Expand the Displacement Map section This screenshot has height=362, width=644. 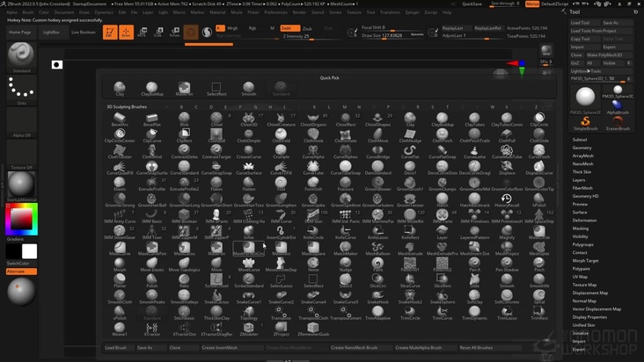[x=590, y=293]
